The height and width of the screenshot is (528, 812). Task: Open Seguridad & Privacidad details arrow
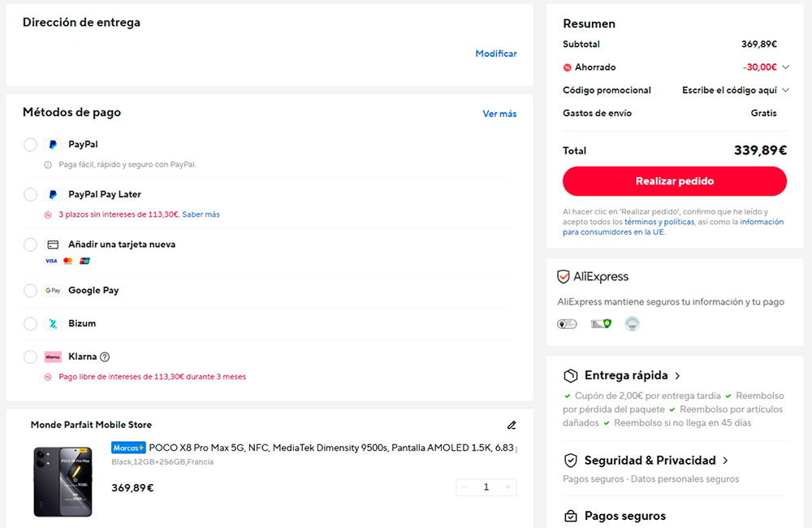coord(725,461)
